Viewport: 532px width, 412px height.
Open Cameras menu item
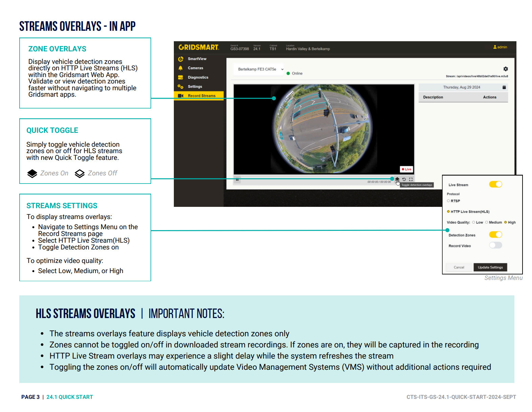[195, 68]
